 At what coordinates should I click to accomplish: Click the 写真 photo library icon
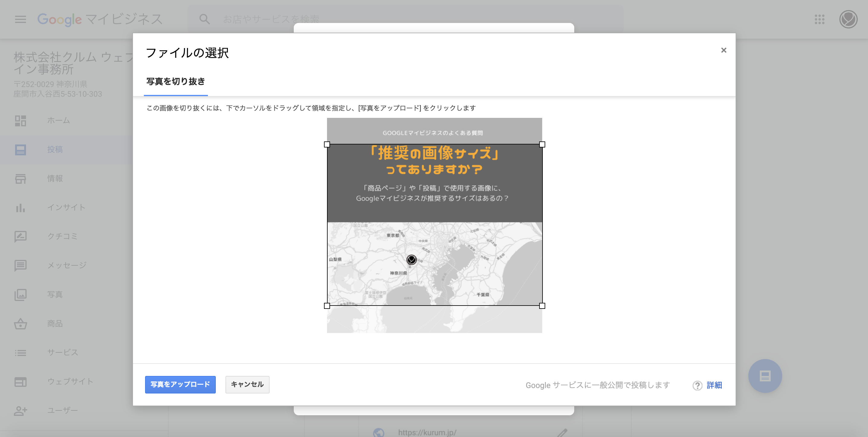point(21,295)
